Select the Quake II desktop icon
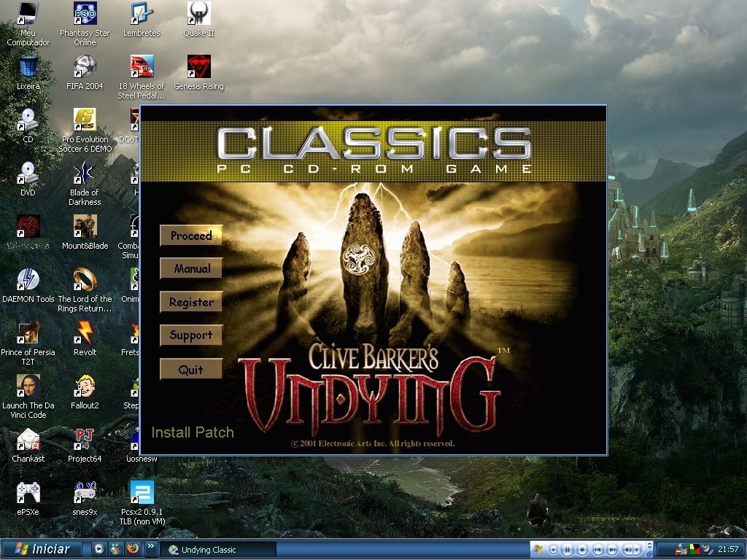The height and width of the screenshot is (560, 747). click(x=198, y=20)
